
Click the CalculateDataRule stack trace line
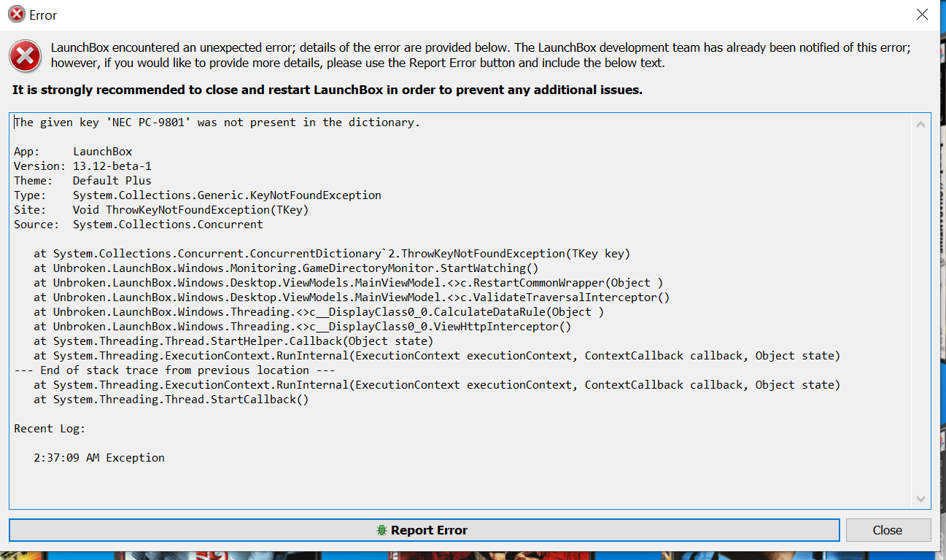319,312
